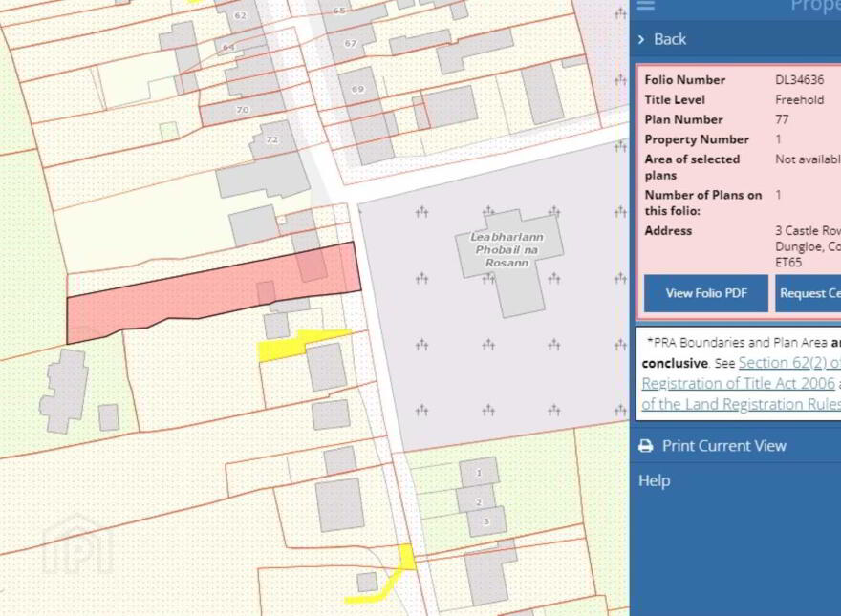The width and height of the screenshot is (841, 616).
Task: Click the Folio Number value DL34636
Action: (799, 80)
